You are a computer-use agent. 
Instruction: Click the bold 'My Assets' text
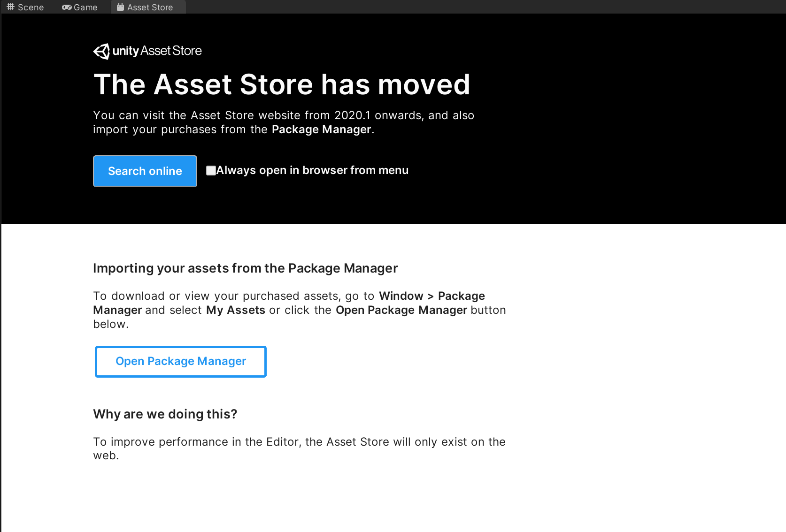pos(236,310)
